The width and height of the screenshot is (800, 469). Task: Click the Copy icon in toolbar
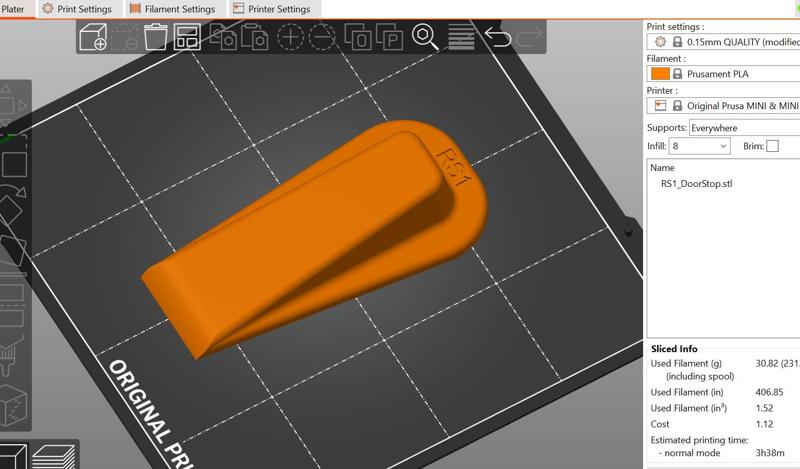223,37
